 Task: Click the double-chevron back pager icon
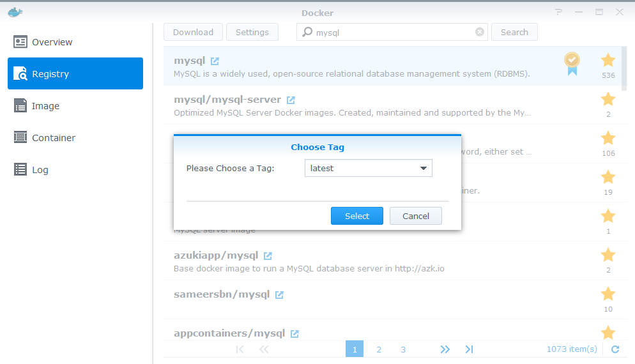pos(264,349)
